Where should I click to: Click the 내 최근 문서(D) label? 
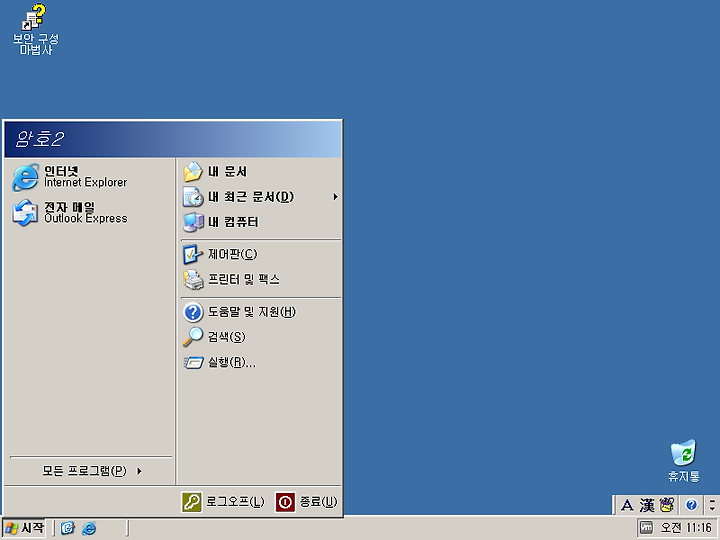pyautogui.click(x=251, y=197)
